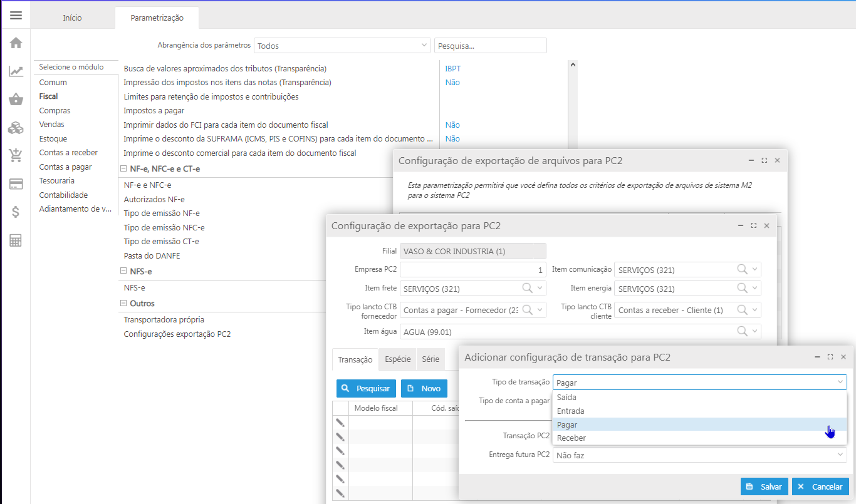Open the Abrangência dos parâmetros dropdown
Image resolution: width=856 pixels, height=504 pixels.
pos(342,46)
